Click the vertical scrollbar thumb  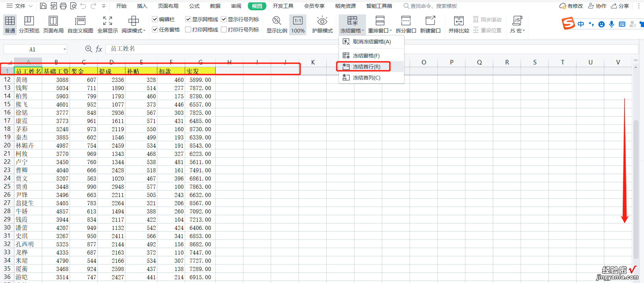point(636,189)
